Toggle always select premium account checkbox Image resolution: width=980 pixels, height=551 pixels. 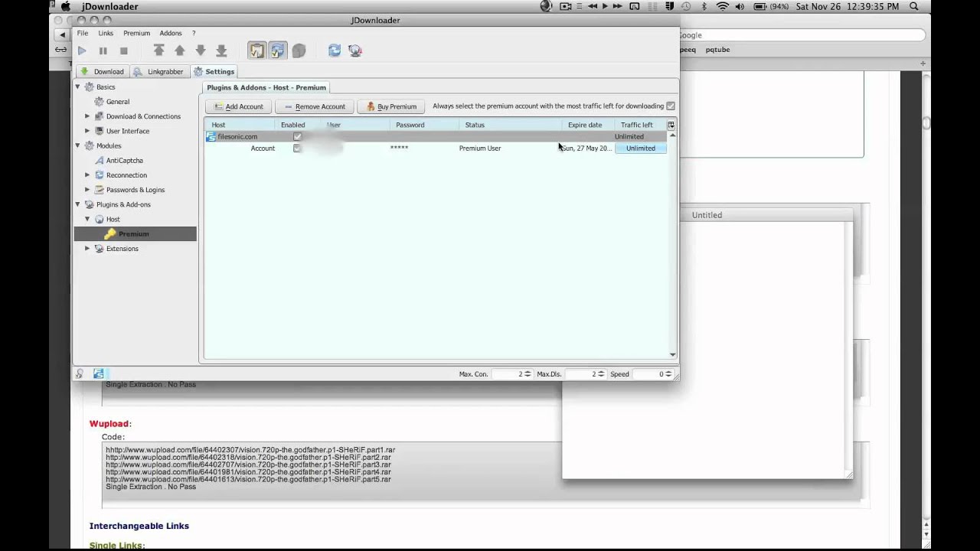coord(671,106)
